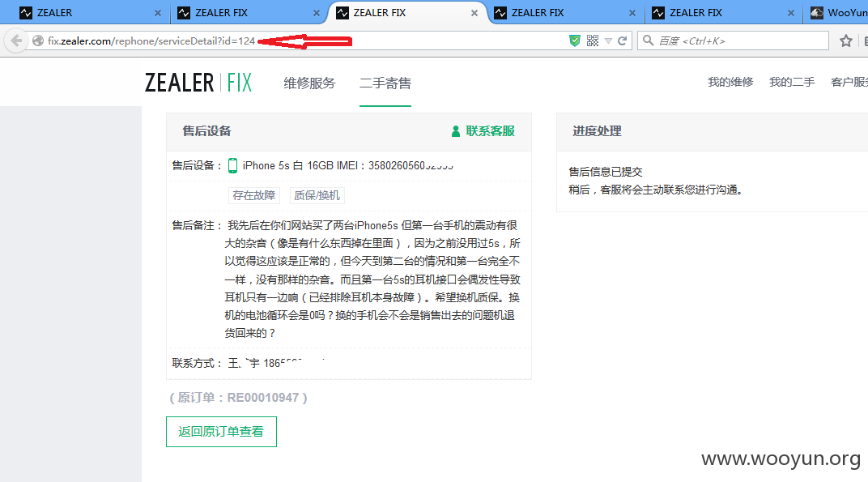Select the fix.zealer.com address bar URL
This screenshot has height=482, width=868.
pos(151,41)
